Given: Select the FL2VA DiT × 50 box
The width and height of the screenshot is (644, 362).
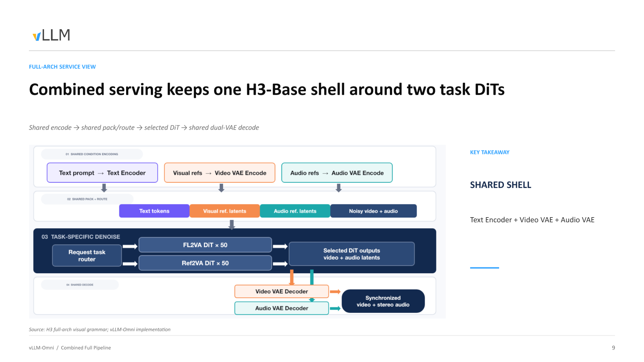Looking at the screenshot, I should point(205,245).
